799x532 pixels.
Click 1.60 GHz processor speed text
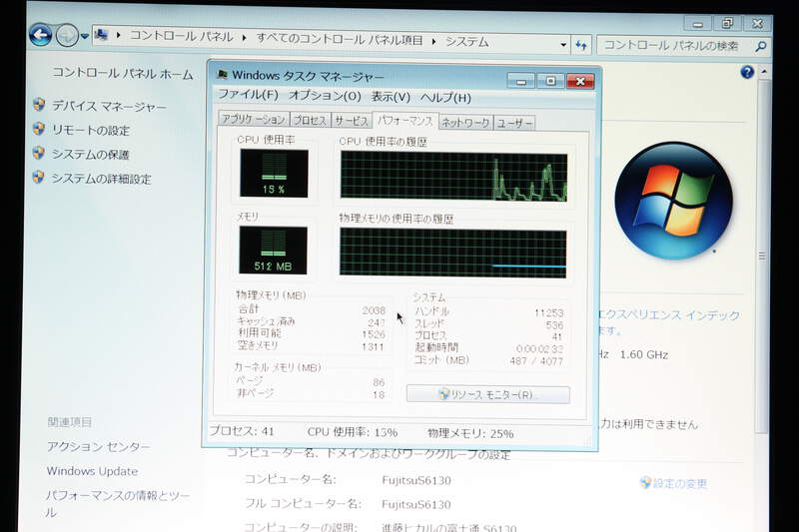(644, 355)
